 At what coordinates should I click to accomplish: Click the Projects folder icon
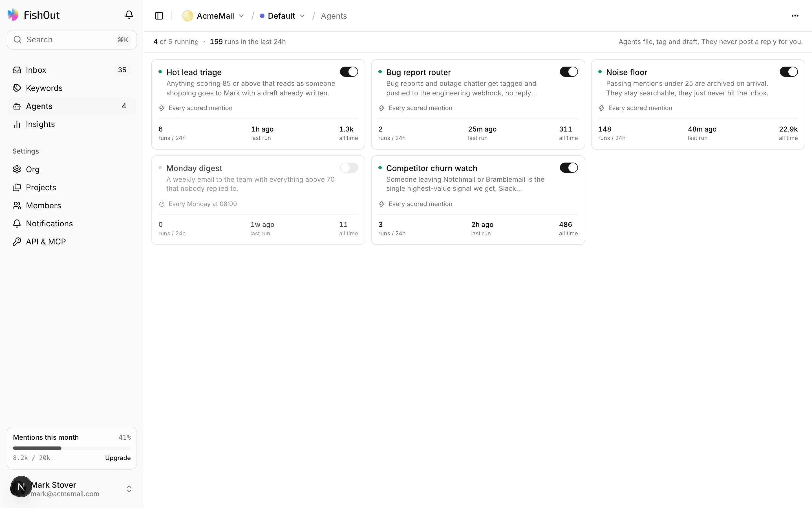pyautogui.click(x=17, y=187)
